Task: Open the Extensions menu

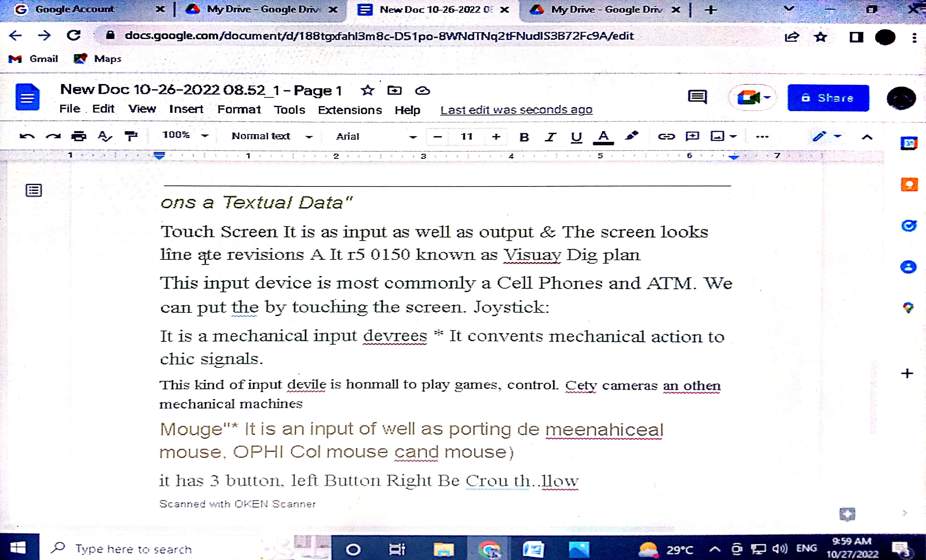Action: pos(349,110)
